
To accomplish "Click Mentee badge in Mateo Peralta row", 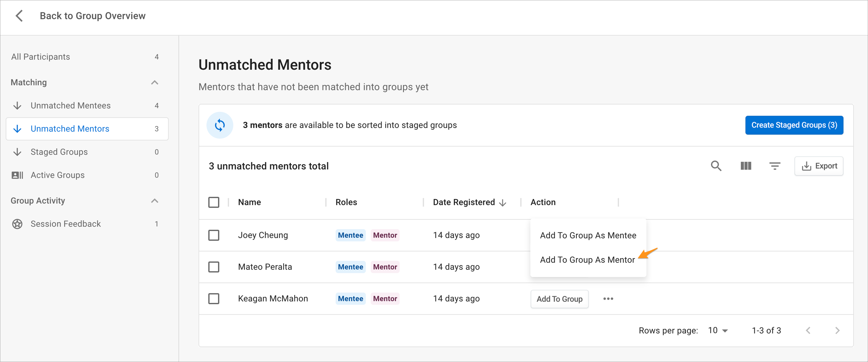I will pos(350,267).
